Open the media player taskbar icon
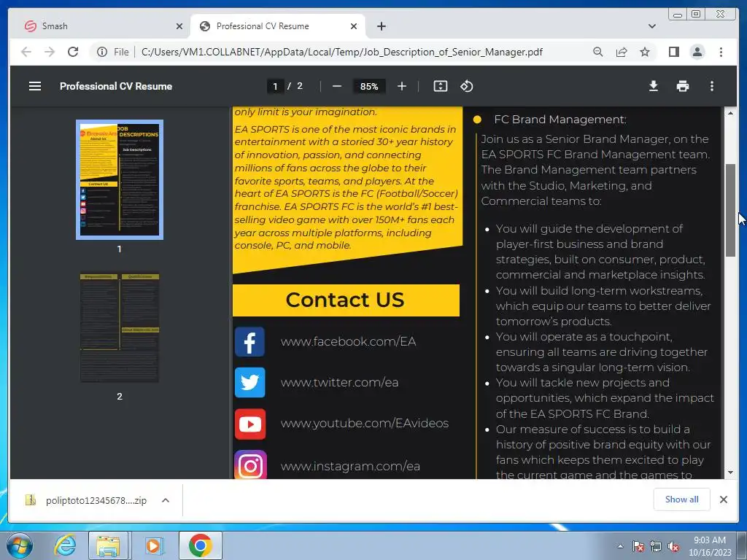The image size is (747, 560). coord(153,545)
